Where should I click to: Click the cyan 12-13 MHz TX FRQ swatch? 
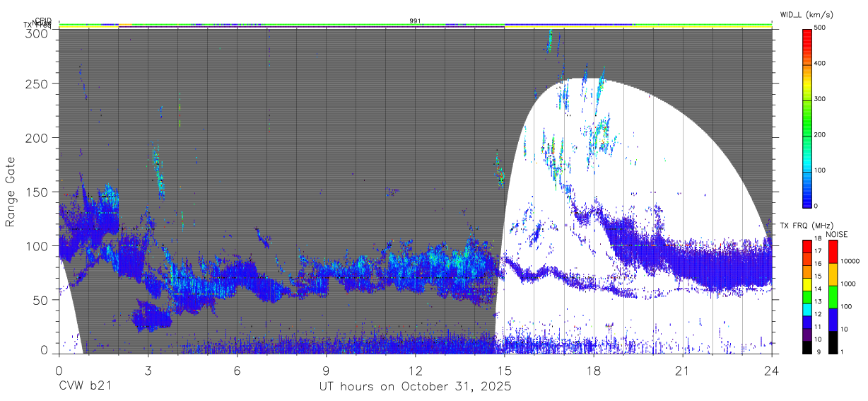(x=807, y=309)
